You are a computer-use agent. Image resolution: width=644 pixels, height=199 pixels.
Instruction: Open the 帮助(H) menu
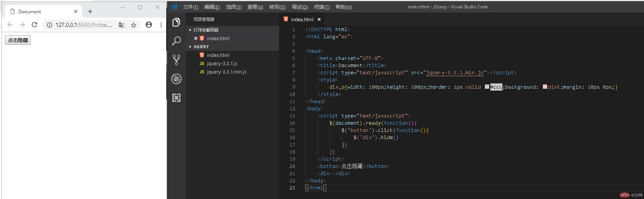[344, 7]
